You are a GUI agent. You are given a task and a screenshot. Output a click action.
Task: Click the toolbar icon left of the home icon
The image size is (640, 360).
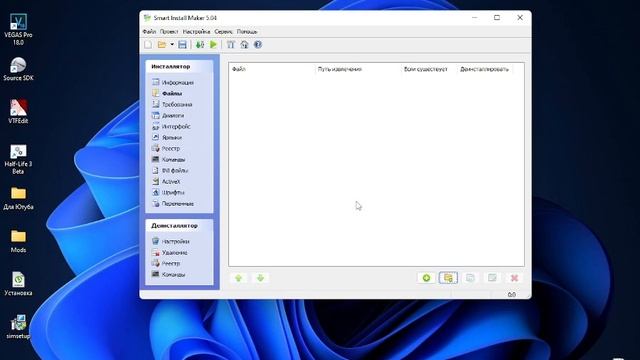coord(231,44)
